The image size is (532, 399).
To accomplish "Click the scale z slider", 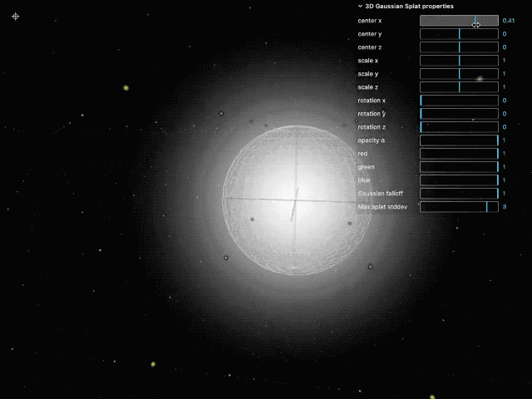I will [x=459, y=87].
